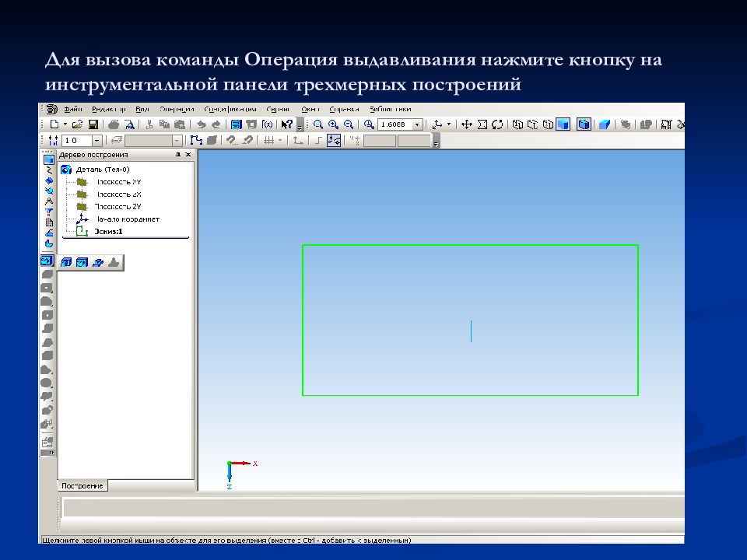
Task: Toggle wireframe display mode icon
Action: [518, 124]
